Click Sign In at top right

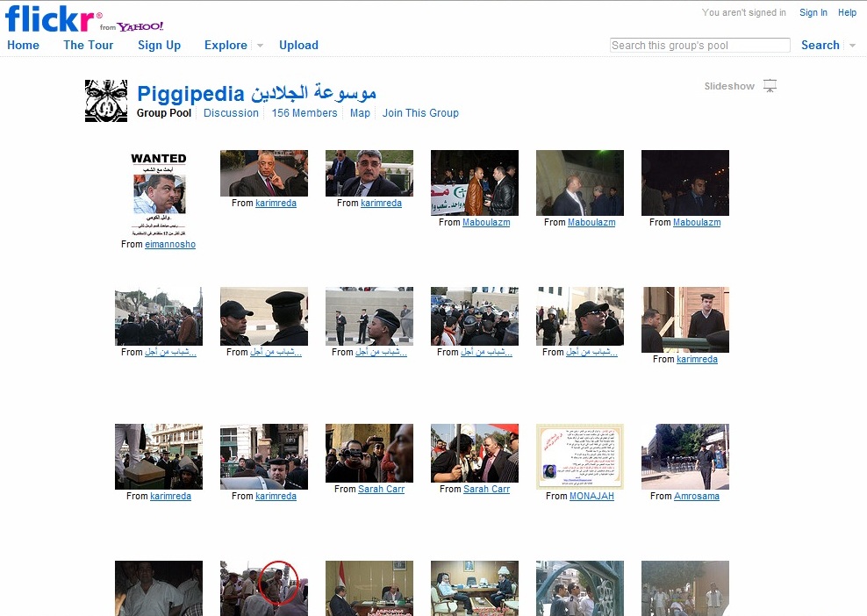pos(813,13)
